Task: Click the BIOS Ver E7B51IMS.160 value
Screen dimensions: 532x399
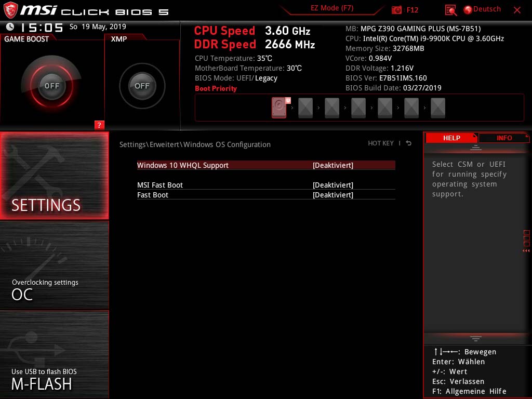Action: [403, 78]
